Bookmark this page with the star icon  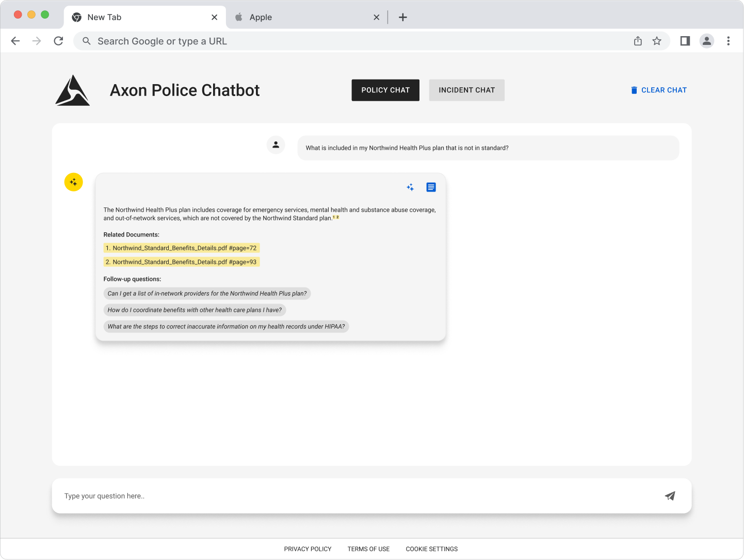[657, 41]
